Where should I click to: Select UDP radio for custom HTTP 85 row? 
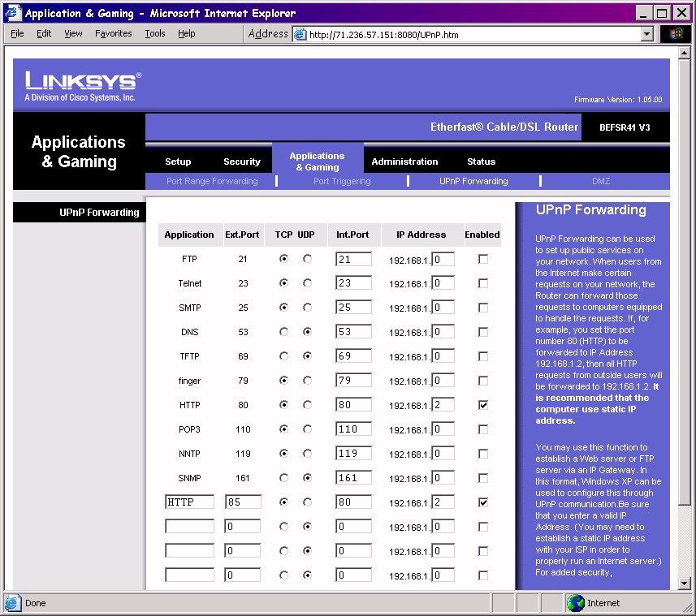point(307,502)
